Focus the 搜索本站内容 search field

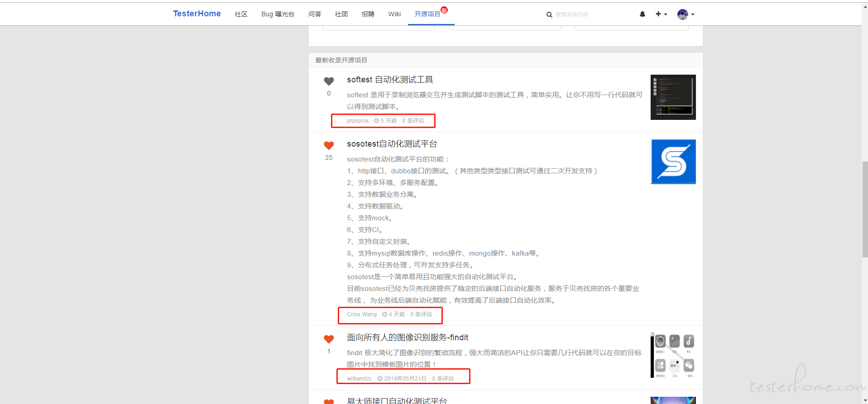click(x=589, y=14)
